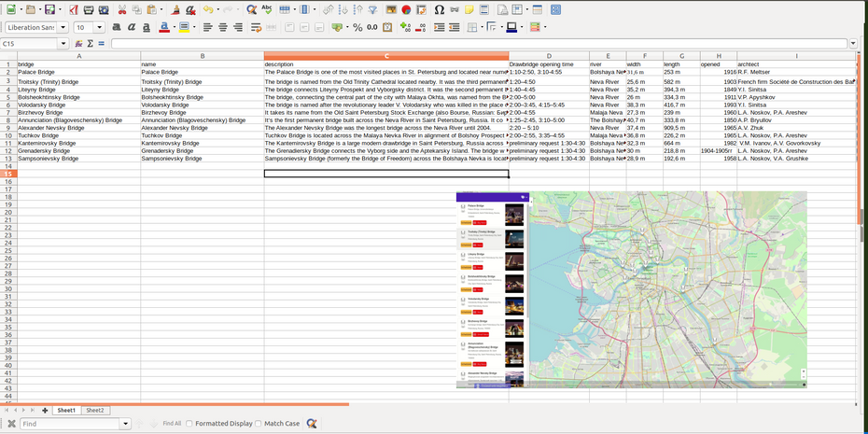The height and width of the screenshot is (434, 868).
Task: Open Function Wizard icon
Action: pyautogui.click(x=77, y=44)
